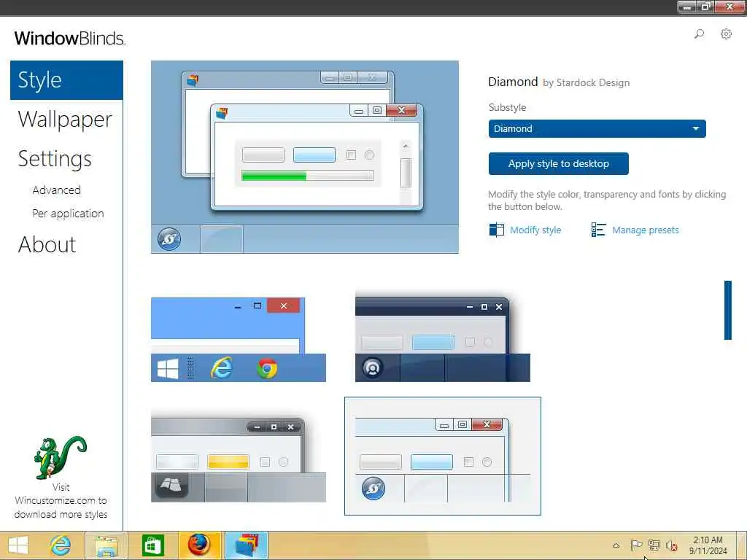Image resolution: width=747 pixels, height=560 pixels.
Task: Open Internet Explorer from taskbar
Action: (x=61, y=545)
